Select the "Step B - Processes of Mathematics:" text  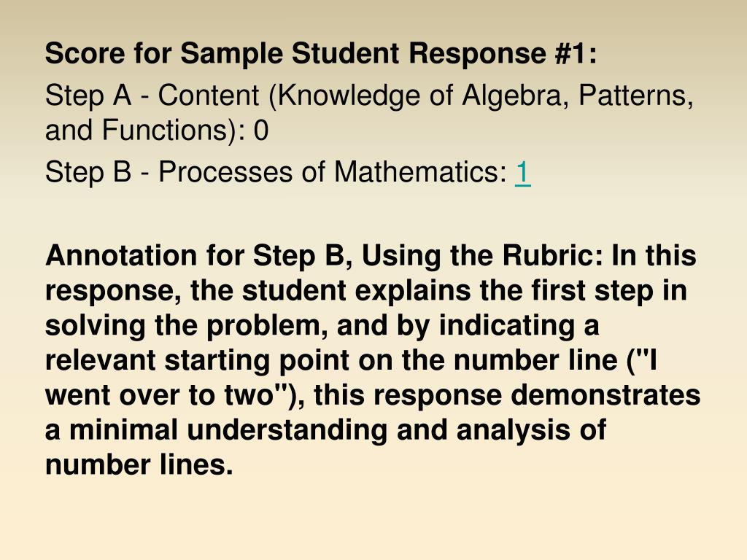pyautogui.click(x=276, y=172)
